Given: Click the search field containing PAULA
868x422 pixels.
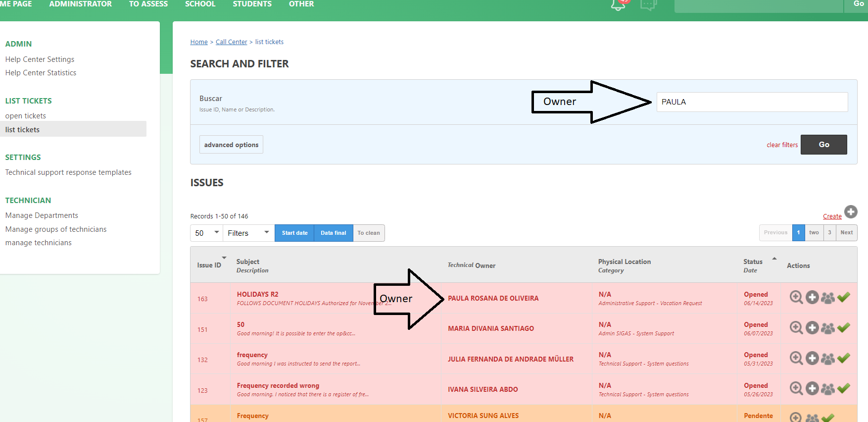Looking at the screenshot, I should point(752,102).
